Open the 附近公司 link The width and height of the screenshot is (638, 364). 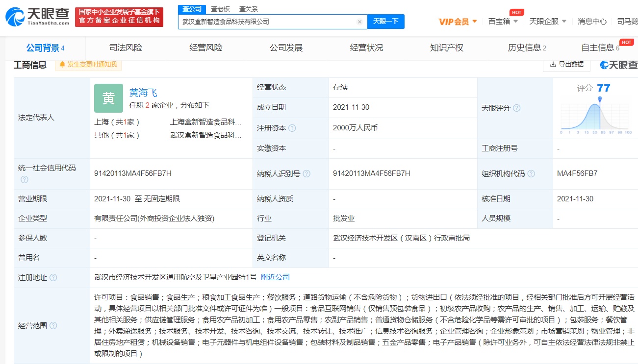click(275, 277)
